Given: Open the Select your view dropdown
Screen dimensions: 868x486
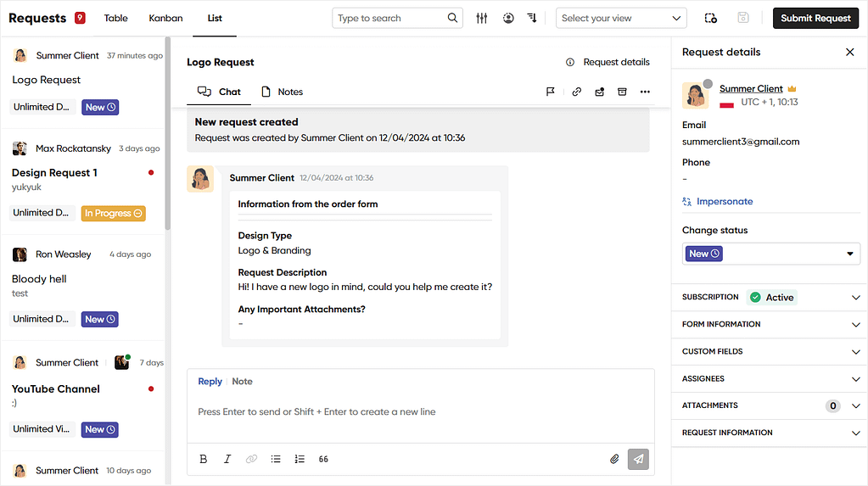Looking at the screenshot, I should [621, 18].
